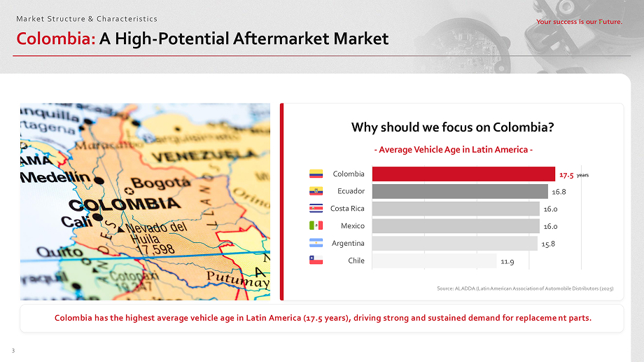Select the red summary text at the bottom
The image size is (644, 362).
(323, 319)
